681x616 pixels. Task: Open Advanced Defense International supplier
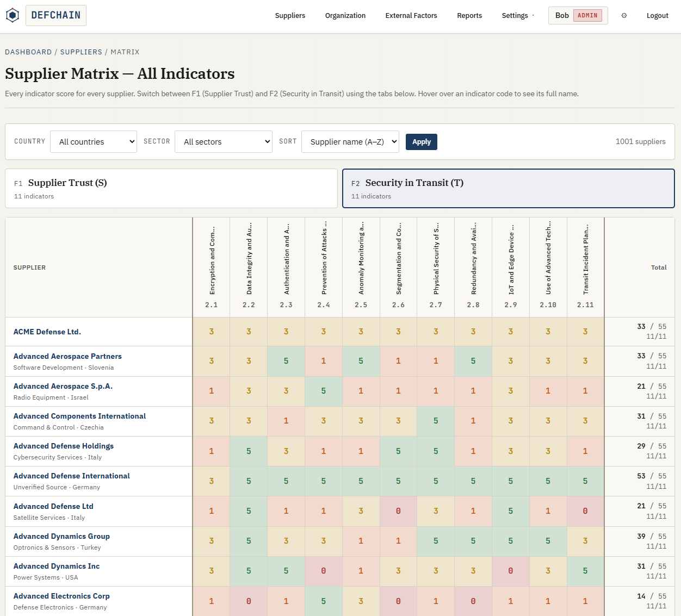(x=72, y=476)
